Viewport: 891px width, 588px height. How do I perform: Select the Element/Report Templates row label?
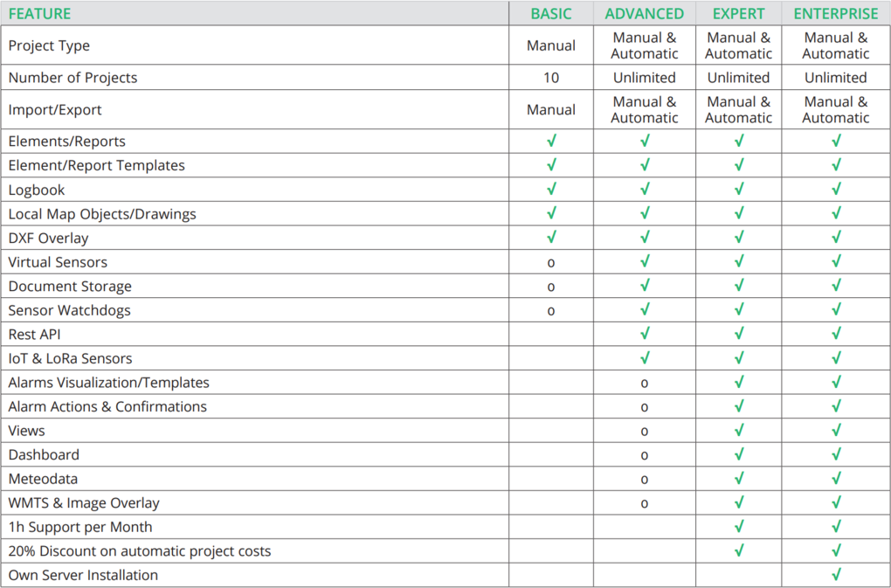pos(97,165)
